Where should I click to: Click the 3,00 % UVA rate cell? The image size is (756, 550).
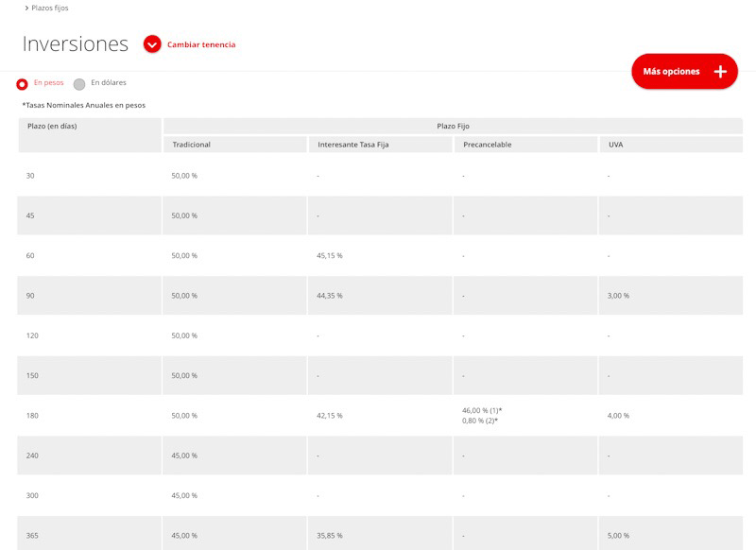619,296
